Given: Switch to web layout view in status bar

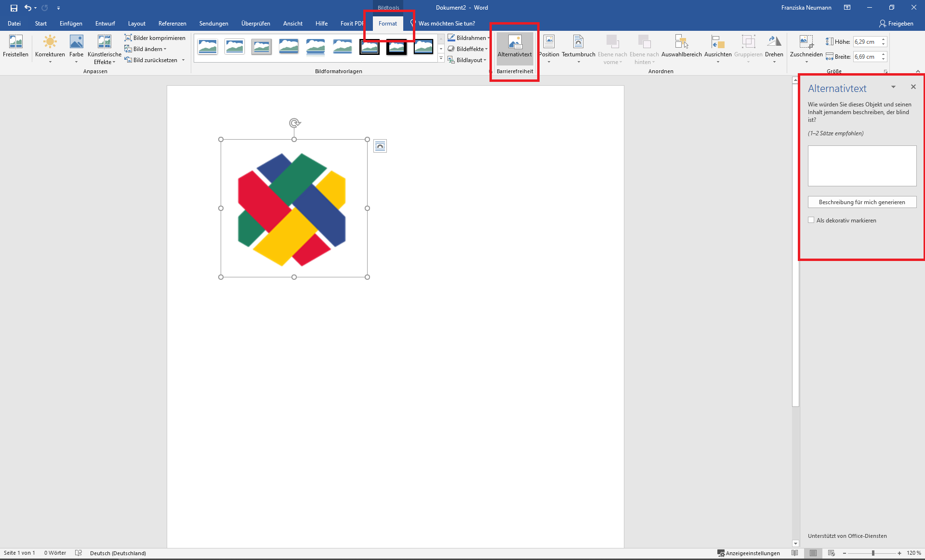Looking at the screenshot, I should pos(832,553).
